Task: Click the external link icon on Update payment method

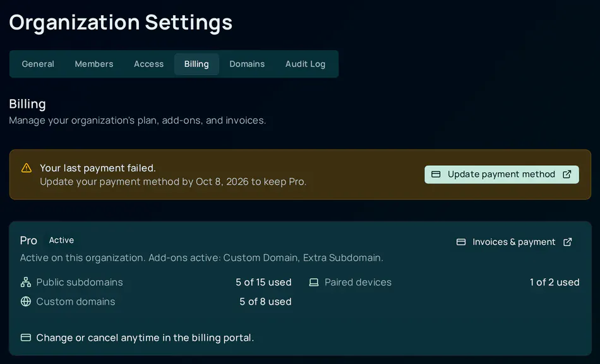Action: 567,174
